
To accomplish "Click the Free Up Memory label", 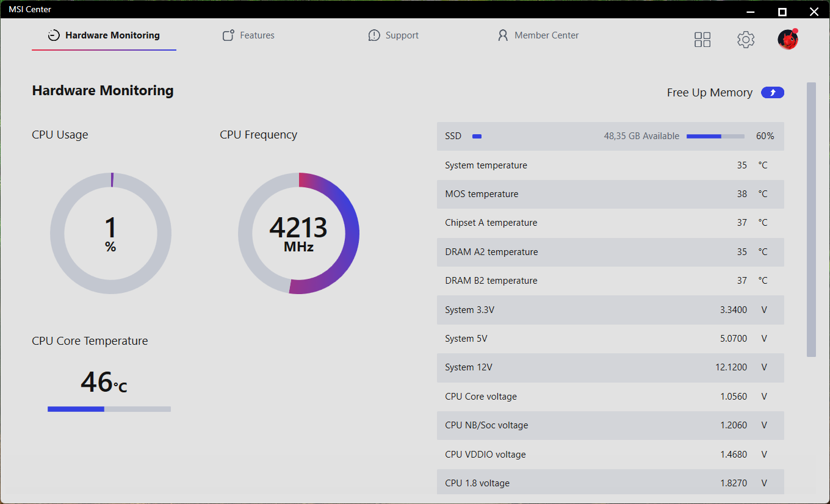I will click(709, 93).
